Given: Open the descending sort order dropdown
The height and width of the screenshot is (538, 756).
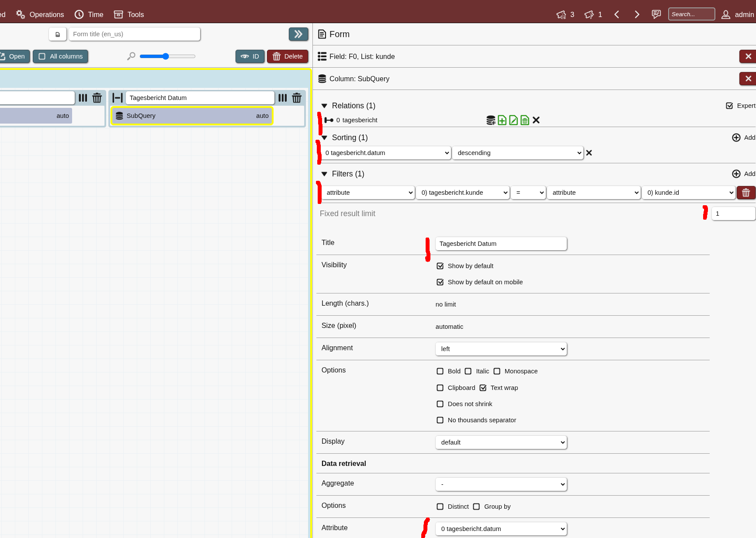Looking at the screenshot, I should click(518, 153).
